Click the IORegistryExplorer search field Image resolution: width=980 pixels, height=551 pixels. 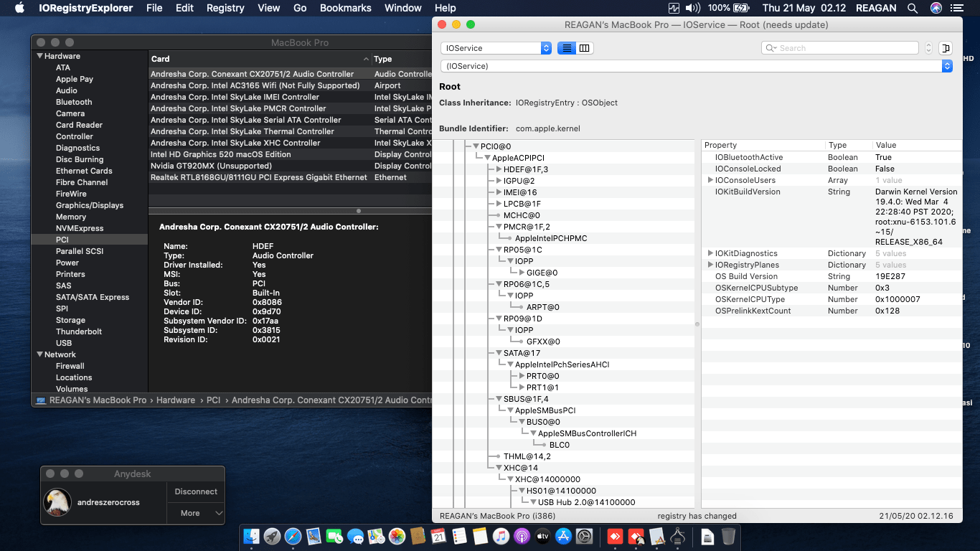coord(839,48)
